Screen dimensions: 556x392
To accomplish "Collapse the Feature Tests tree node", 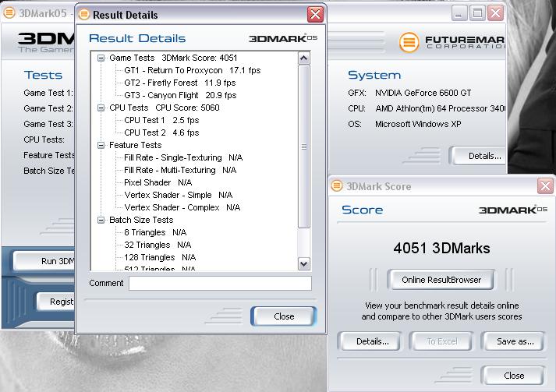I will coord(101,145).
